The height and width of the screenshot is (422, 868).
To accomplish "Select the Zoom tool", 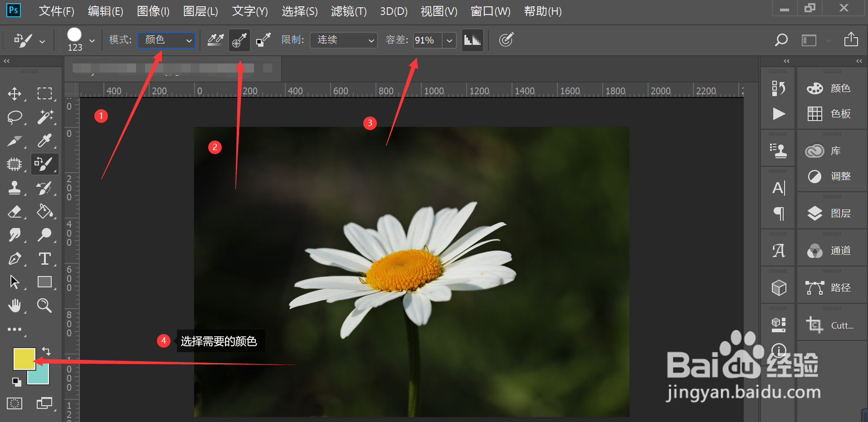I will click(44, 306).
